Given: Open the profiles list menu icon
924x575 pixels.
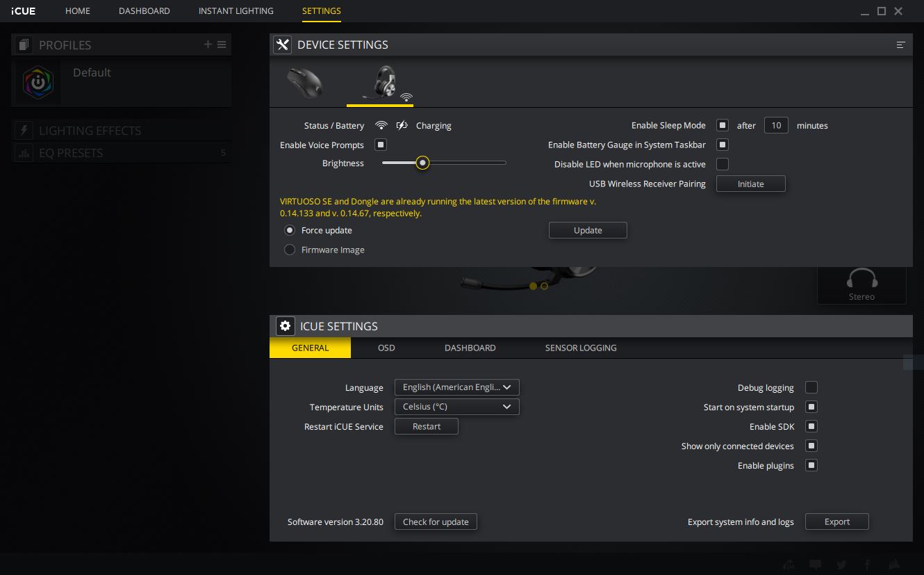Looking at the screenshot, I should (x=222, y=44).
